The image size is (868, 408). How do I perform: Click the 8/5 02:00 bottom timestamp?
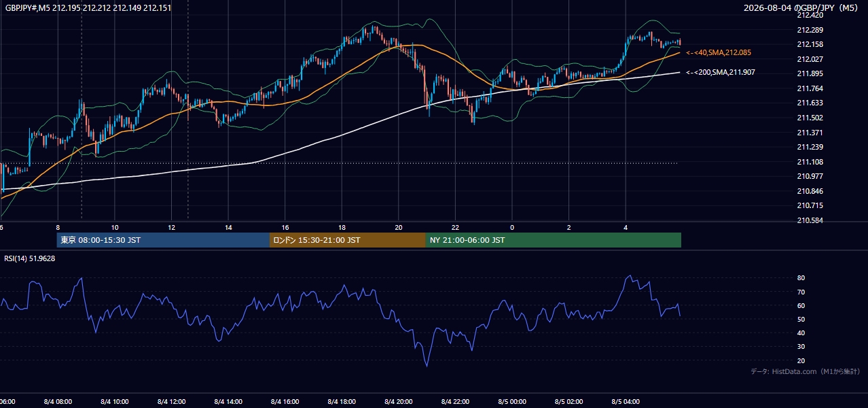click(568, 401)
